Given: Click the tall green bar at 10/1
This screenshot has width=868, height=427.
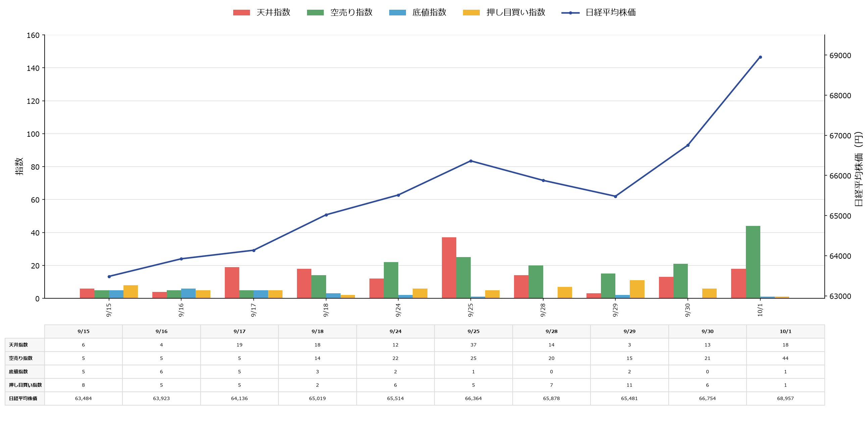Looking at the screenshot, I should point(753,262).
